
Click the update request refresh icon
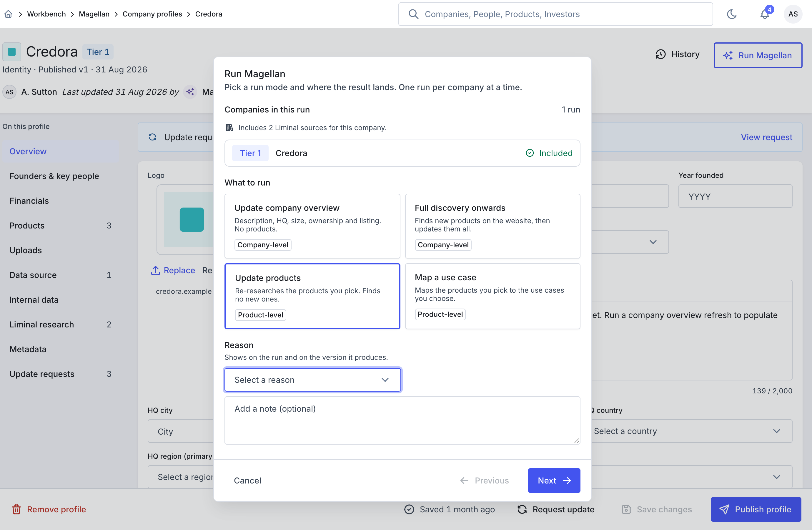(x=152, y=137)
